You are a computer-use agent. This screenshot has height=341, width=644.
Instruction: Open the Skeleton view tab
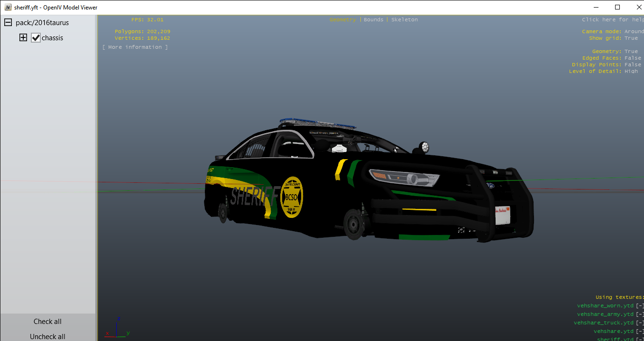coord(405,20)
